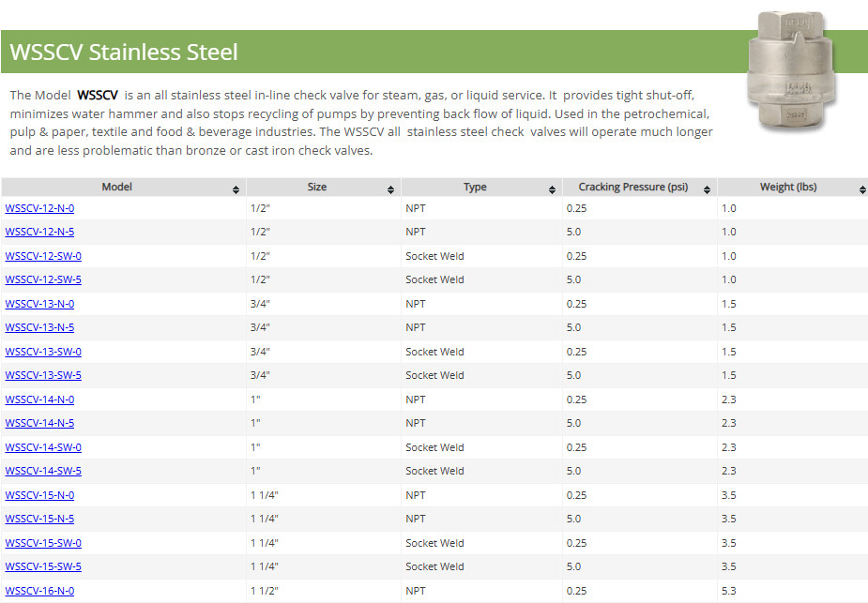This screenshot has height=603, width=868.
Task: Follow the WSSCV-12-SW-0 link
Action: coord(43,256)
